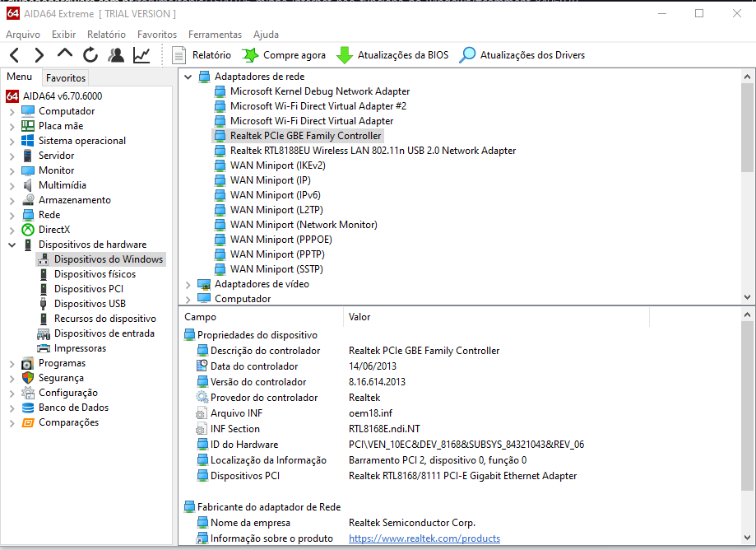The width and height of the screenshot is (756, 550).
Task: Select WAN Miniport (IKEv2) device
Action: pyautogui.click(x=278, y=165)
